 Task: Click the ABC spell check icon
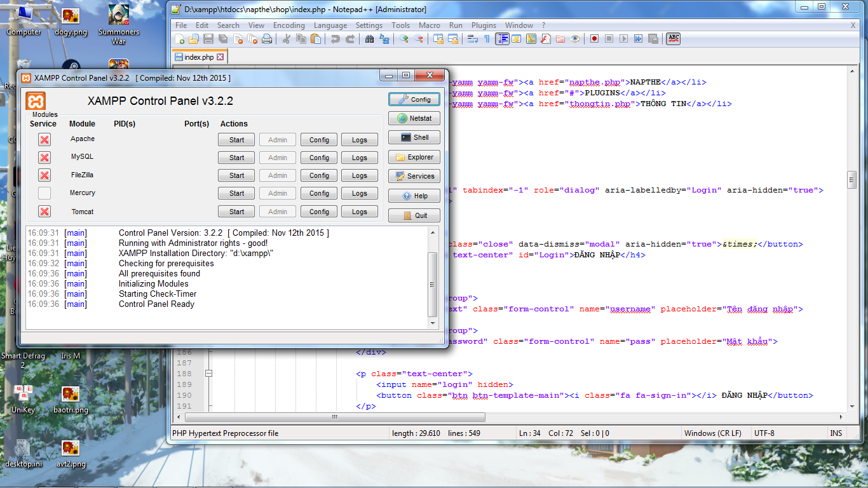point(673,39)
